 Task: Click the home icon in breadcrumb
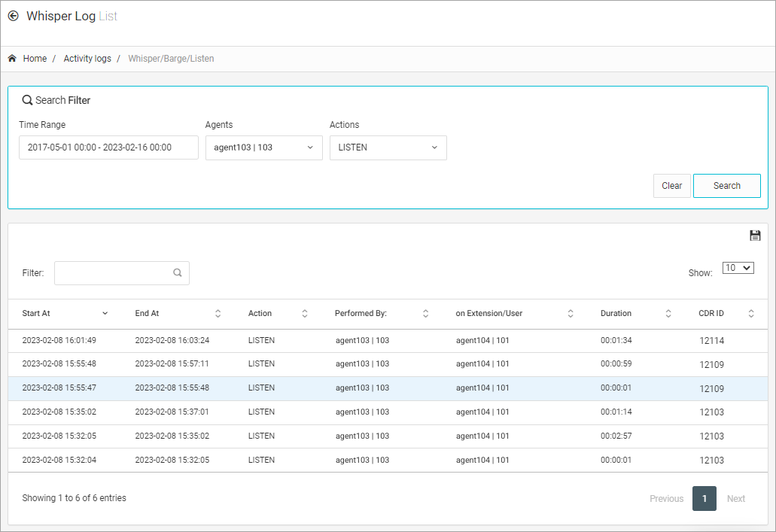[12, 59]
